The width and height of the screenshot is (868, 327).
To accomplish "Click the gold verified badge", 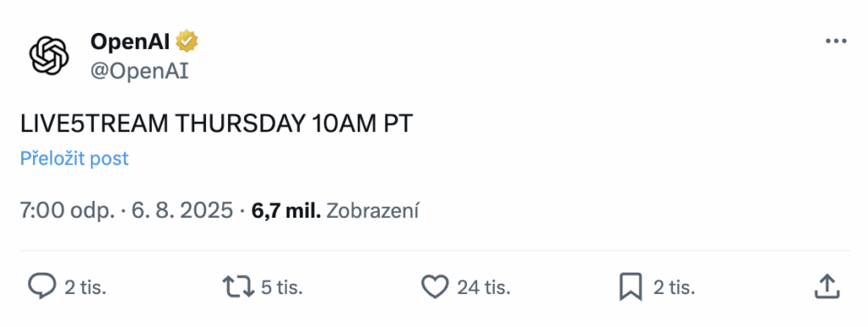I will (x=186, y=41).
